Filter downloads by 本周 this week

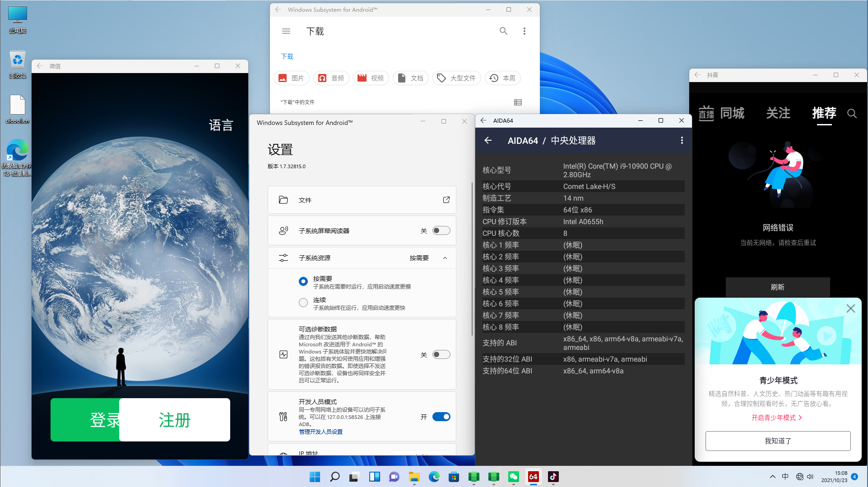502,78
